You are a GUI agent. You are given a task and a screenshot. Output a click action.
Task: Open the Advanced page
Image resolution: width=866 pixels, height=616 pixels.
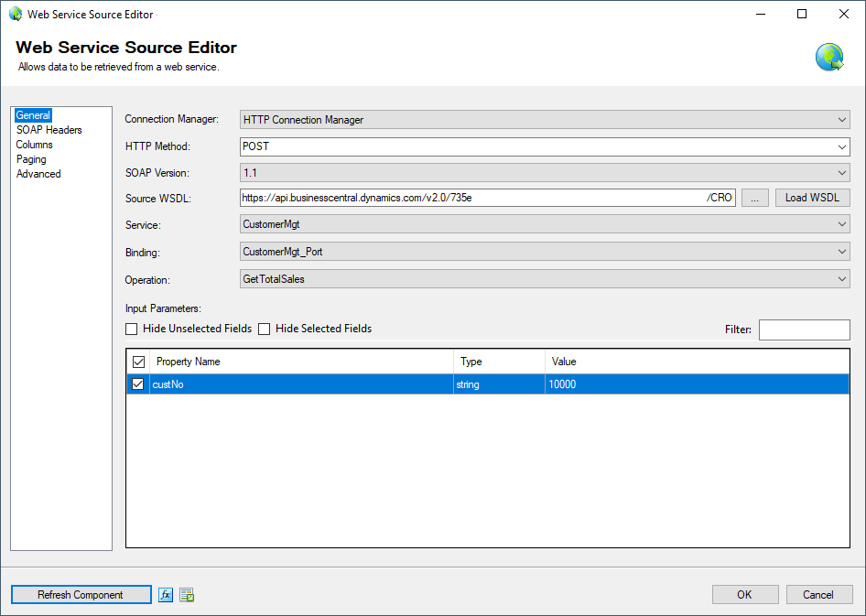tap(38, 173)
